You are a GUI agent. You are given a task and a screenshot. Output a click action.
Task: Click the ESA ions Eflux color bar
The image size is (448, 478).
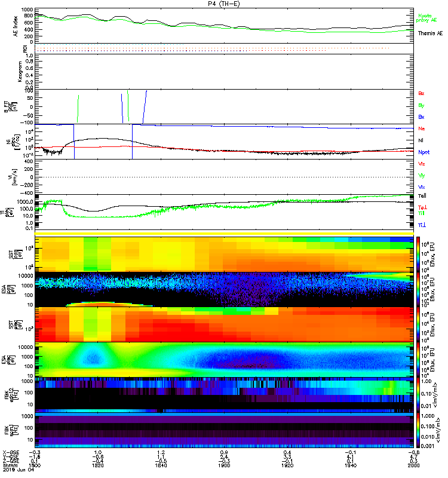tap(418, 289)
